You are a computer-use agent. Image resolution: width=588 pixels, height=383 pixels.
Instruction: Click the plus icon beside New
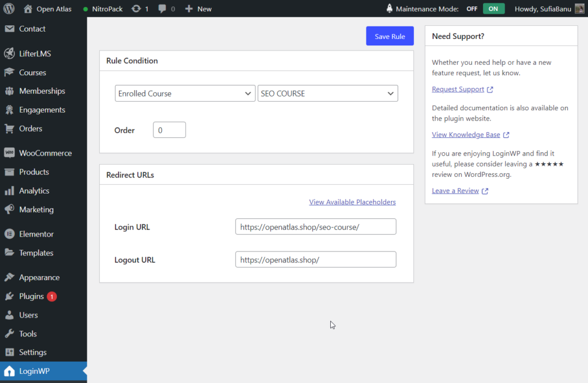(x=189, y=9)
